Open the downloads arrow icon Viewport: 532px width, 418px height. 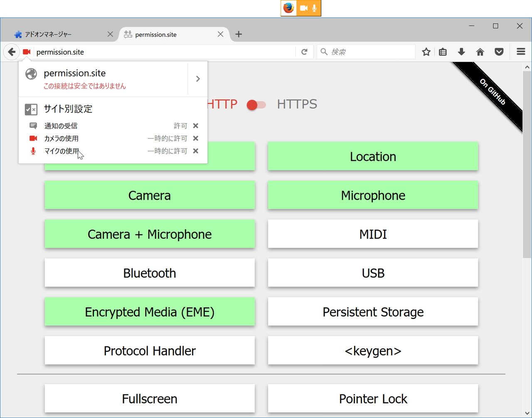click(461, 52)
